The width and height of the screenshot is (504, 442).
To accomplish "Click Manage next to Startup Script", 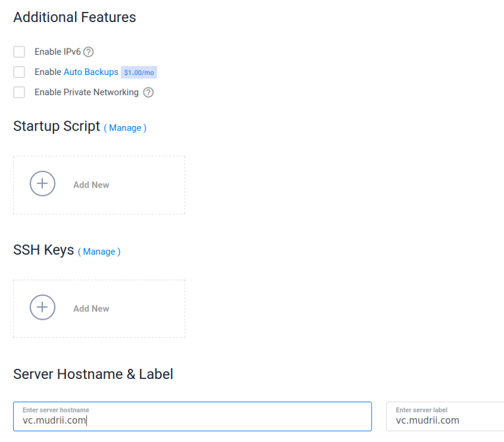I will click(125, 127).
